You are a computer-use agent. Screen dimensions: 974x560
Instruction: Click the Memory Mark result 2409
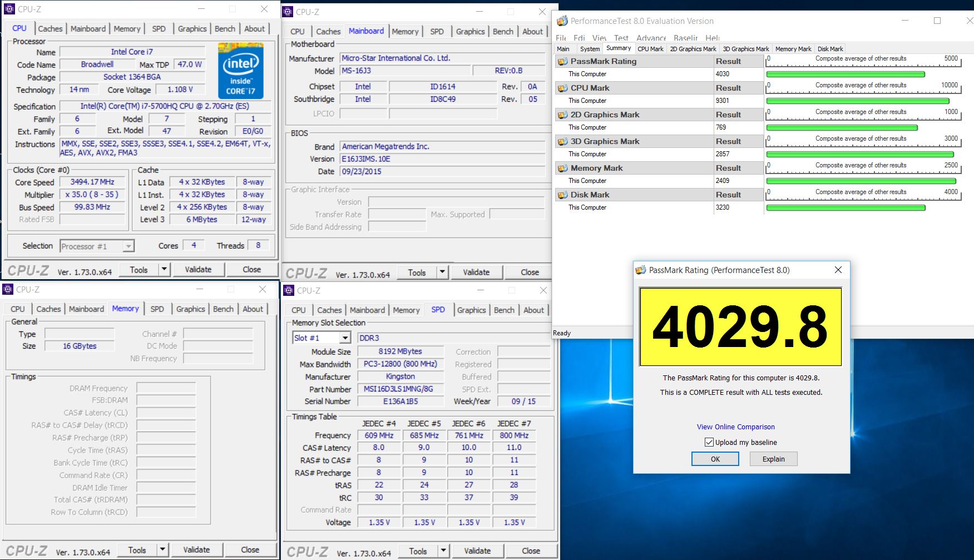point(723,181)
